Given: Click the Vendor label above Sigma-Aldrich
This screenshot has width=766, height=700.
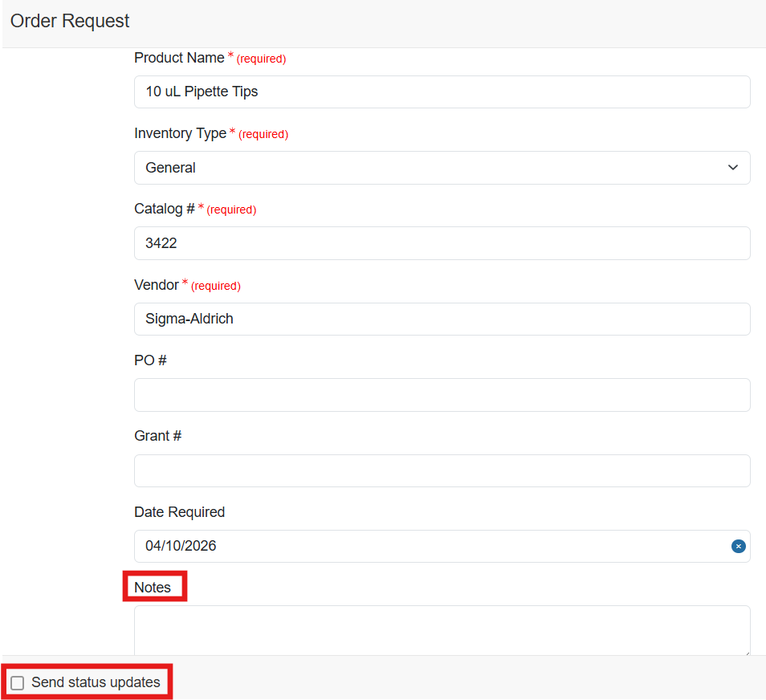Looking at the screenshot, I should (x=156, y=285).
